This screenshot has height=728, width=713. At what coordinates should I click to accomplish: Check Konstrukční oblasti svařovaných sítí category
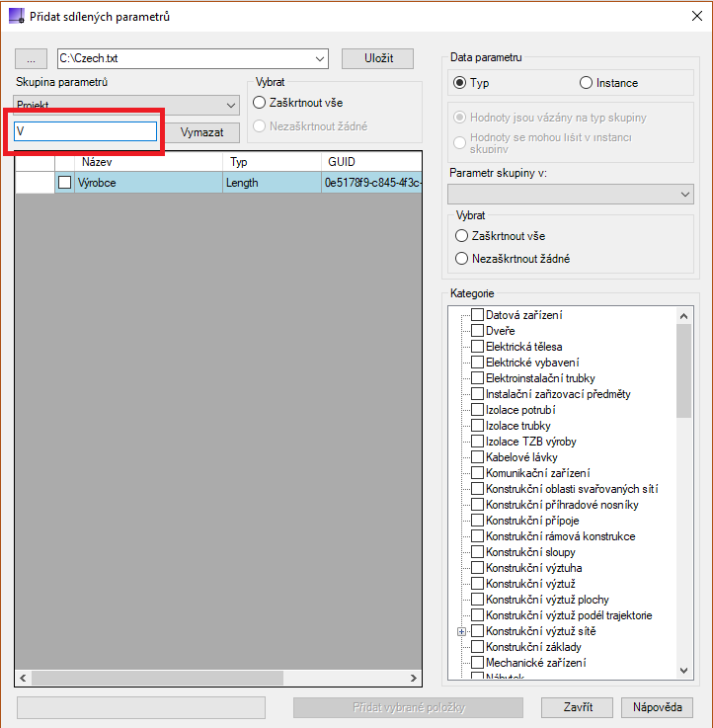(477, 488)
